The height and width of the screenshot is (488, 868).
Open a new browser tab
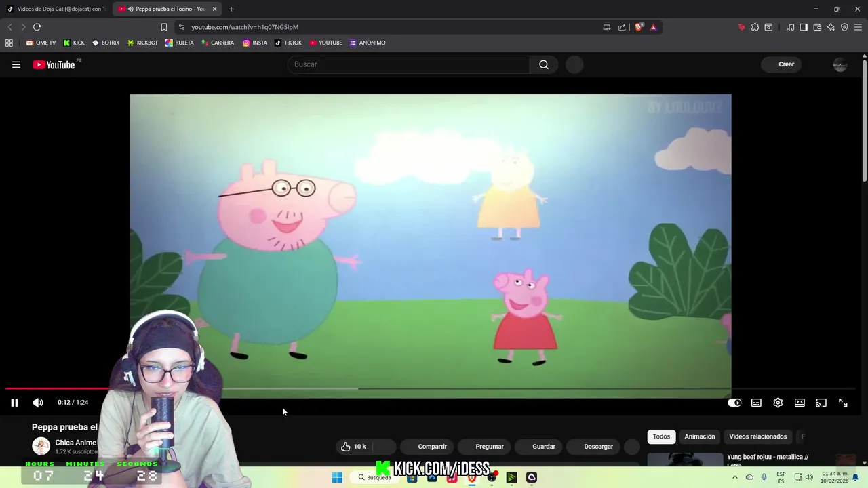(x=231, y=9)
